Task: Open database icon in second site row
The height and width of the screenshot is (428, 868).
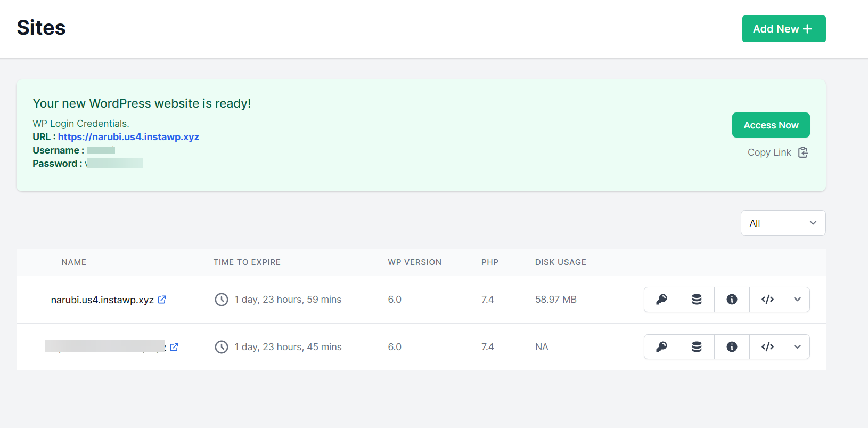Action: tap(697, 347)
